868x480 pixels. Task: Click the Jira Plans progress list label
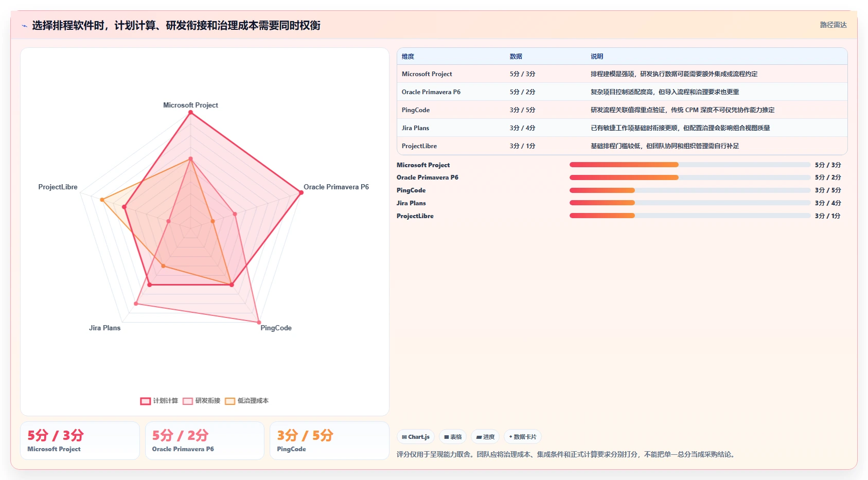pyautogui.click(x=411, y=203)
